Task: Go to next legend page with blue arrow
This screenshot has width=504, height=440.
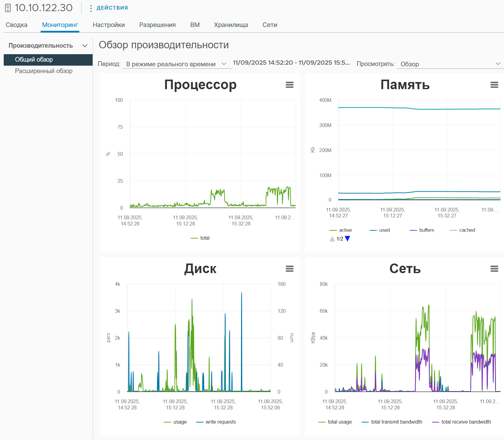Action: coord(348,239)
